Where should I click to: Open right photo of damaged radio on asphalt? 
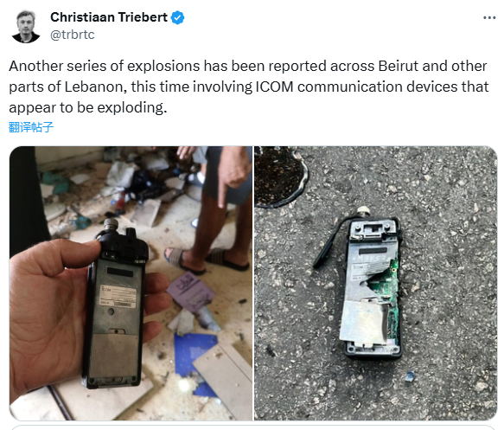(376, 283)
